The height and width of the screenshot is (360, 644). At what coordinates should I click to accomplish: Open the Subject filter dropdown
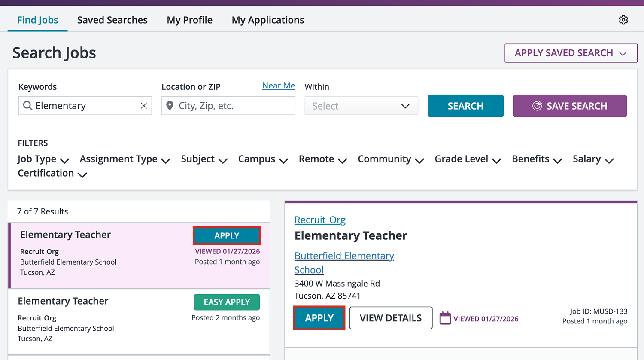204,159
